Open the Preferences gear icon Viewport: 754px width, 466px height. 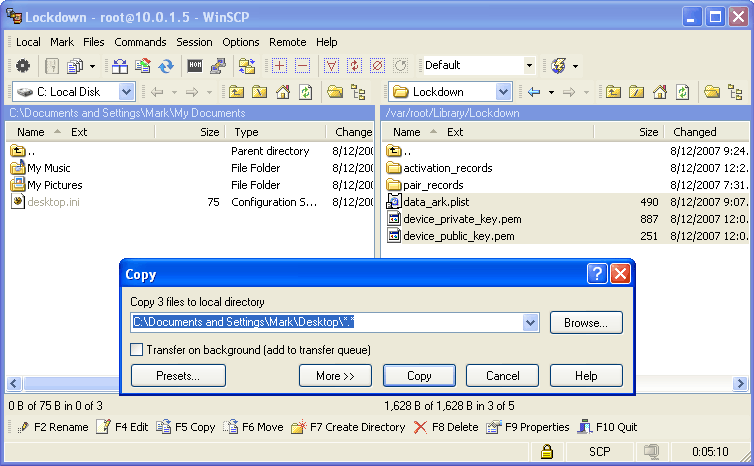pyautogui.click(x=23, y=65)
